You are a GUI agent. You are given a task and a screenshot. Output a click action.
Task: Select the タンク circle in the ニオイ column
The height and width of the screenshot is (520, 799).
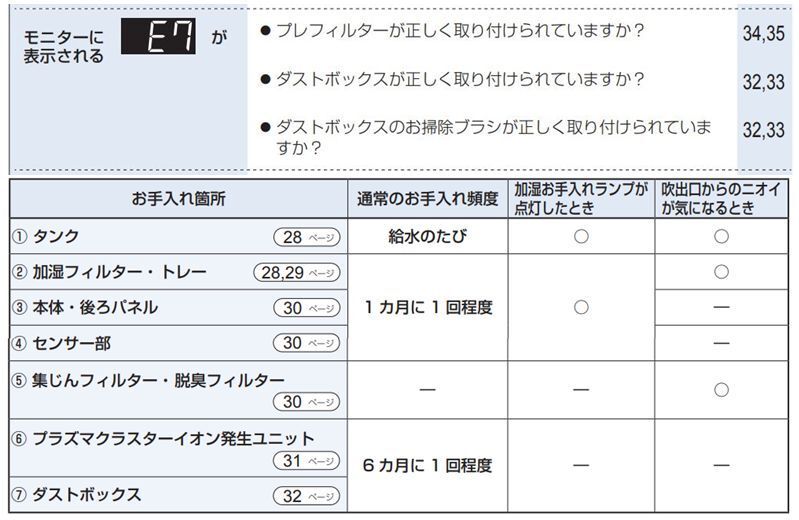[x=721, y=236]
